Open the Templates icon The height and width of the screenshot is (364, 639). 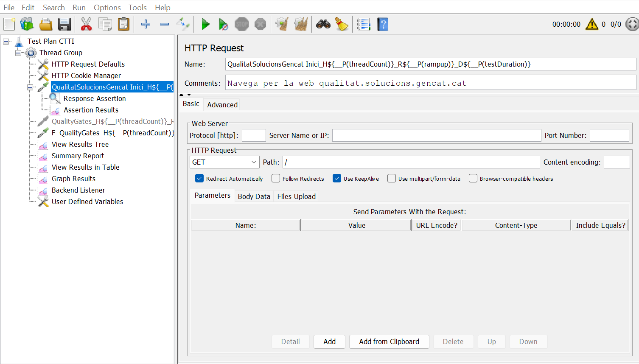tap(27, 24)
